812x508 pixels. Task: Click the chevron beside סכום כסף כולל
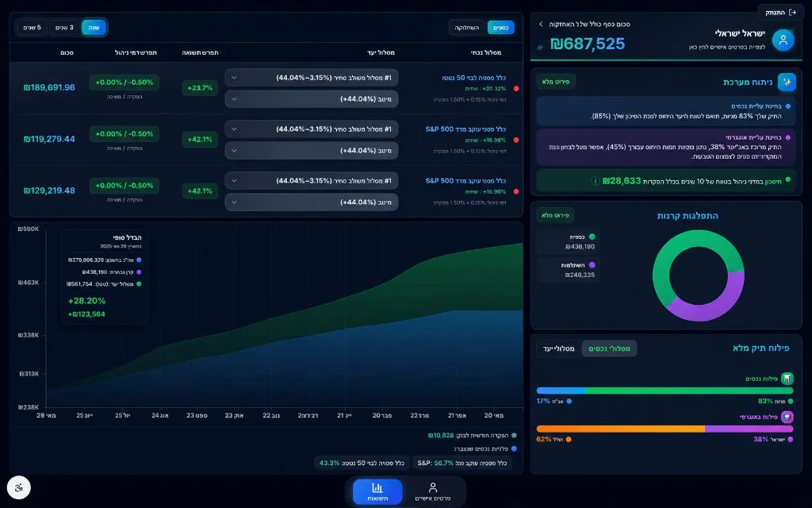click(541, 24)
